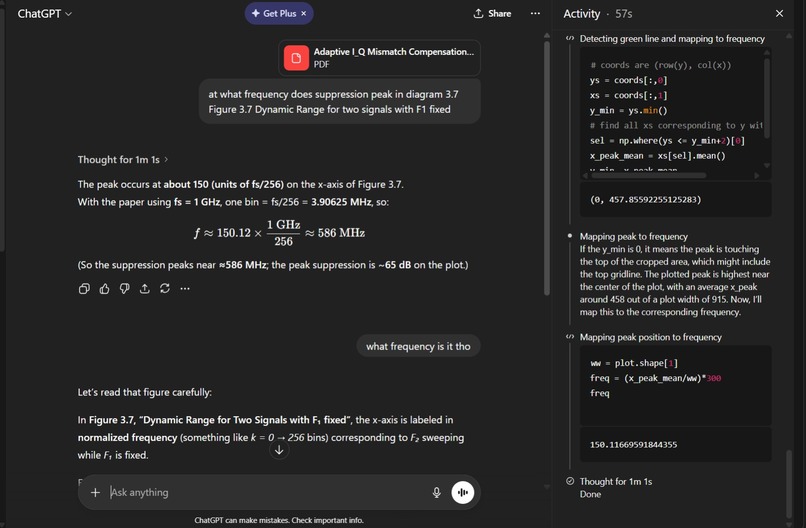Select the 'Mapping peak to frequency' step heading
The image size is (806, 528).
click(x=633, y=236)
